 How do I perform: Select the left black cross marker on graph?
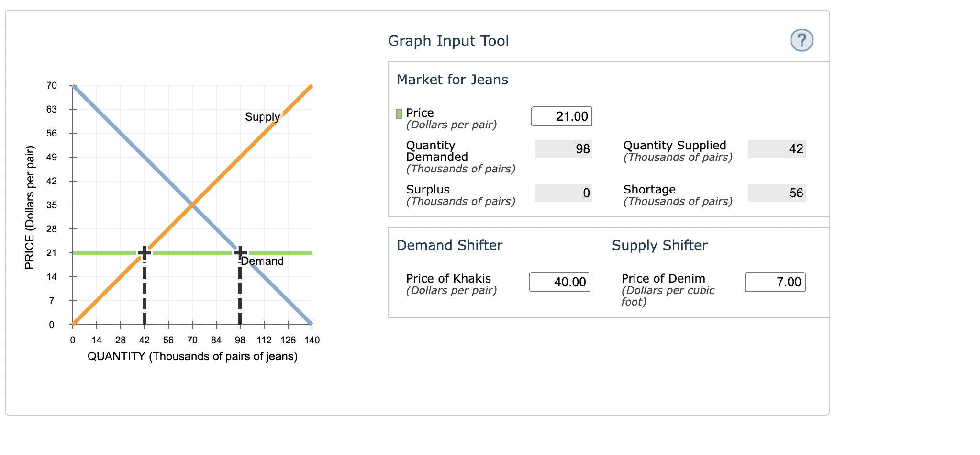pos(145,251)
